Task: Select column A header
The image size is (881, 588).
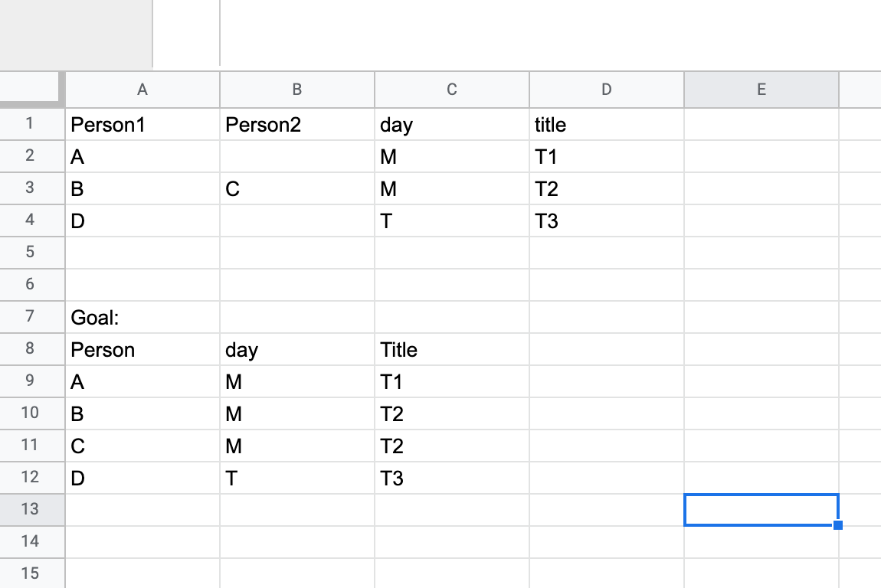Action: pos(142,90)
